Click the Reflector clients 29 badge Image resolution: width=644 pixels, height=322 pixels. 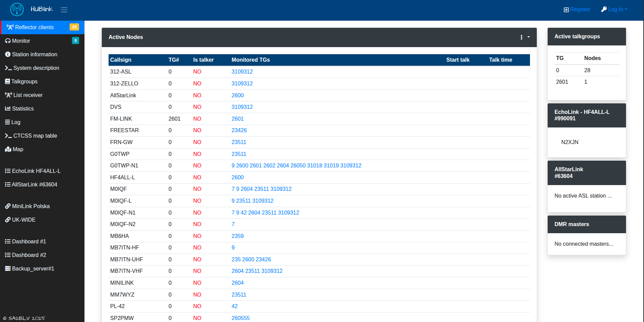click(74, 27)
